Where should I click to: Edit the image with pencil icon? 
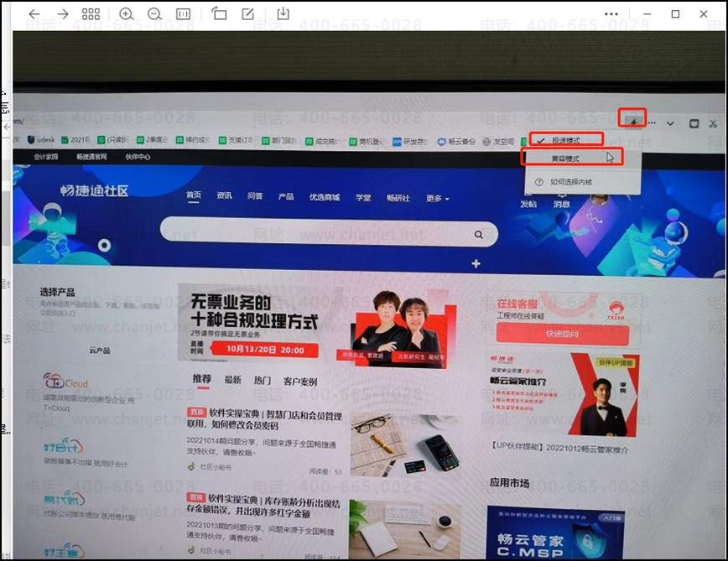(248, 14)
